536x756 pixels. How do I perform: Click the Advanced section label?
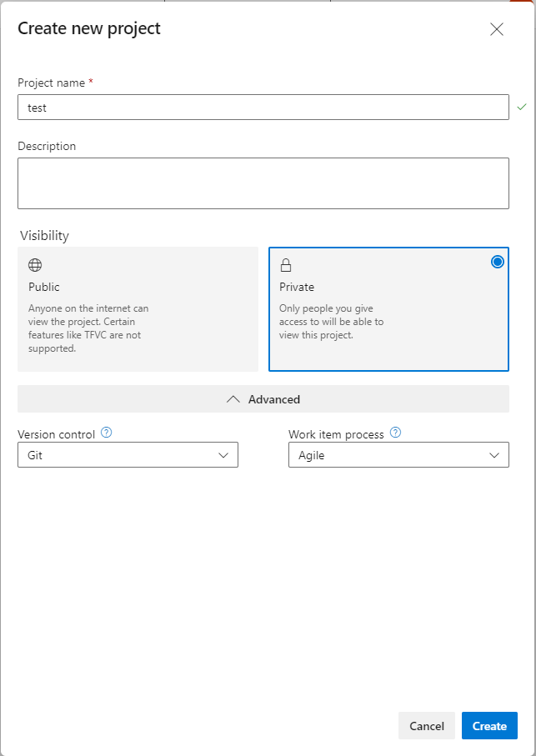coord(274,399)
